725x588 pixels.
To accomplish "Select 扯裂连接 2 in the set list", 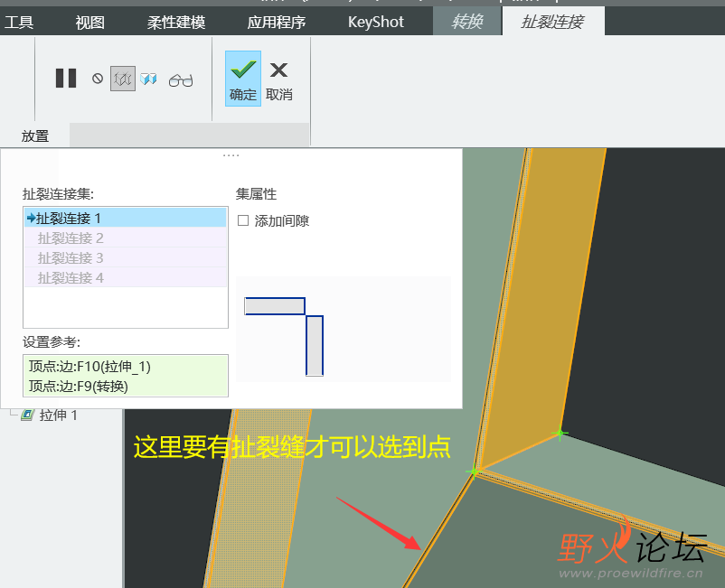I will (126, 238).
